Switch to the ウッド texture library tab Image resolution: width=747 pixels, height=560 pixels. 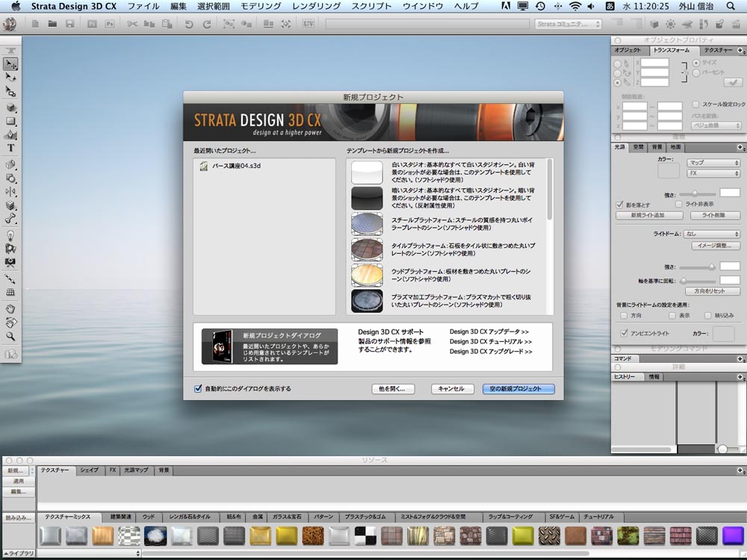(x=149, y=517)
